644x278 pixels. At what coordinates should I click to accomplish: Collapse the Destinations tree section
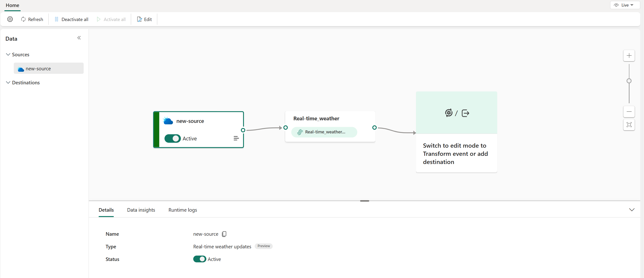8,82
